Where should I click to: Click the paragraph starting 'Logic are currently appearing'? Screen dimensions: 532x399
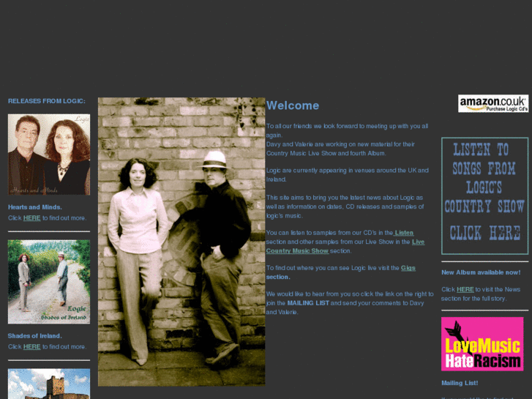coord(348,175)
